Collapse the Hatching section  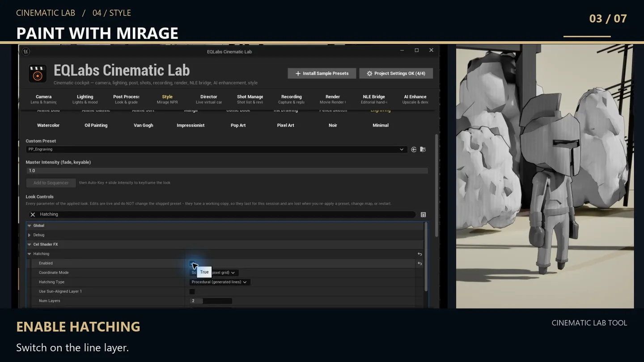(x=29, y=254)
